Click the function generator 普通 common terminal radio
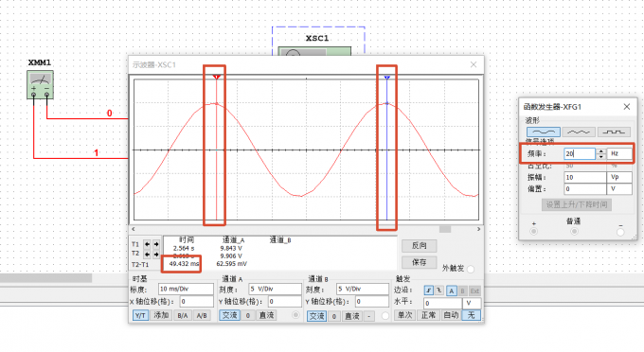 [x=574, y=232]
